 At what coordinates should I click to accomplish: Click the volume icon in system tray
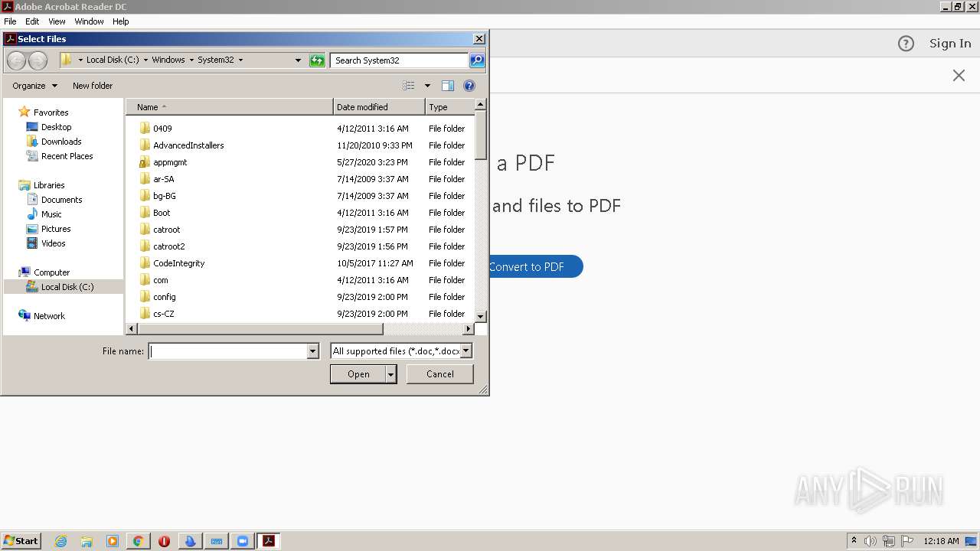[x=870, y=541]
